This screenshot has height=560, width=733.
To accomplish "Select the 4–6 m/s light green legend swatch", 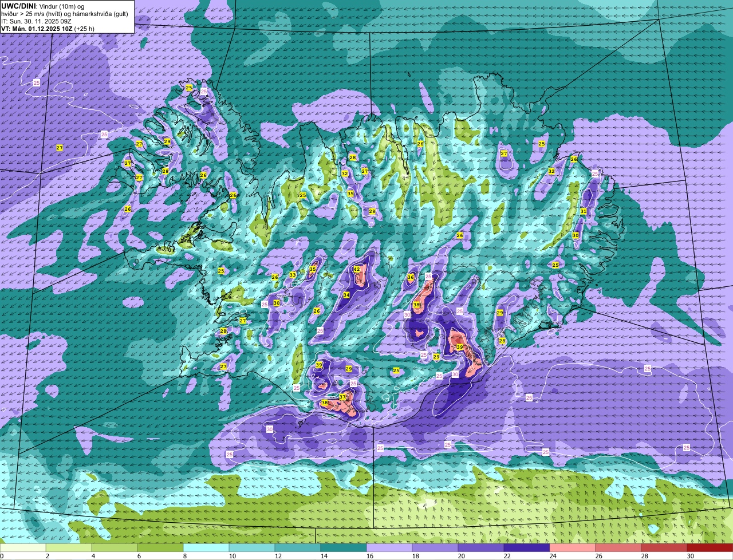I will pyautogui.click(x=115, y=548).
